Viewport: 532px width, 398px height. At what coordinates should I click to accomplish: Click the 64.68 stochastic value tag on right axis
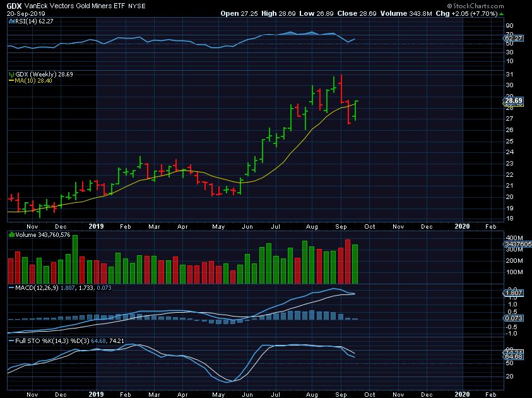coord(513,356)
